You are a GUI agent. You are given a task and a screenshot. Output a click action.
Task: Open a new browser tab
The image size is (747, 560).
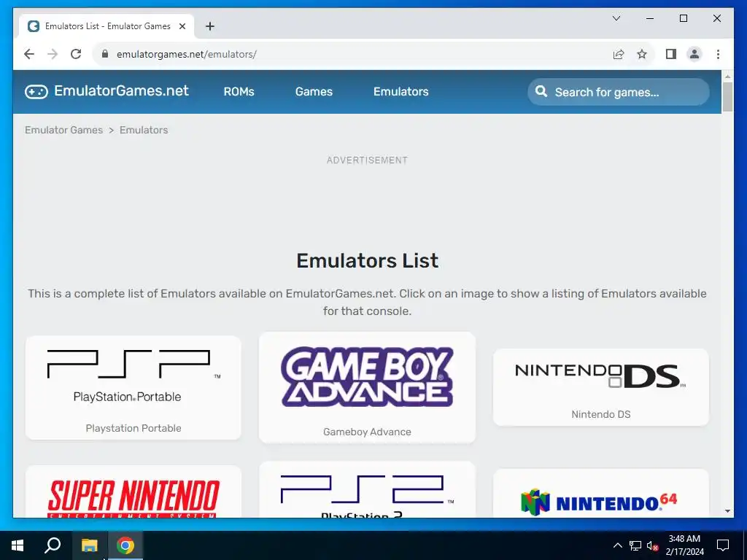click(210, 26)
